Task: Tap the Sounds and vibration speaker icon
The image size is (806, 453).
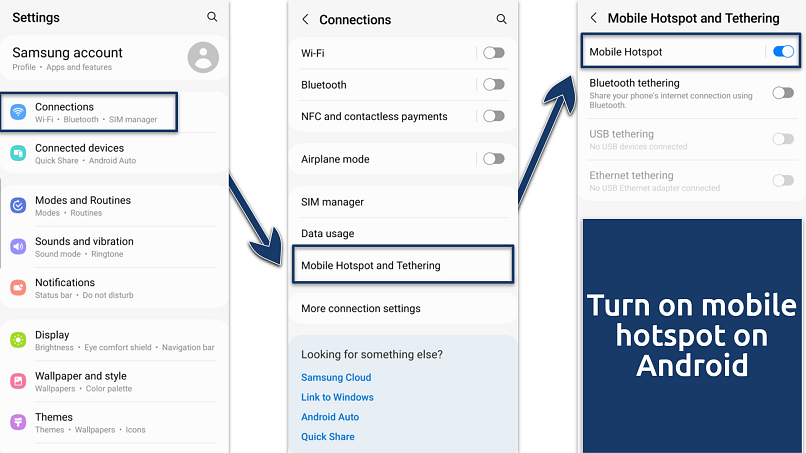Action: (x=18, y=246)
